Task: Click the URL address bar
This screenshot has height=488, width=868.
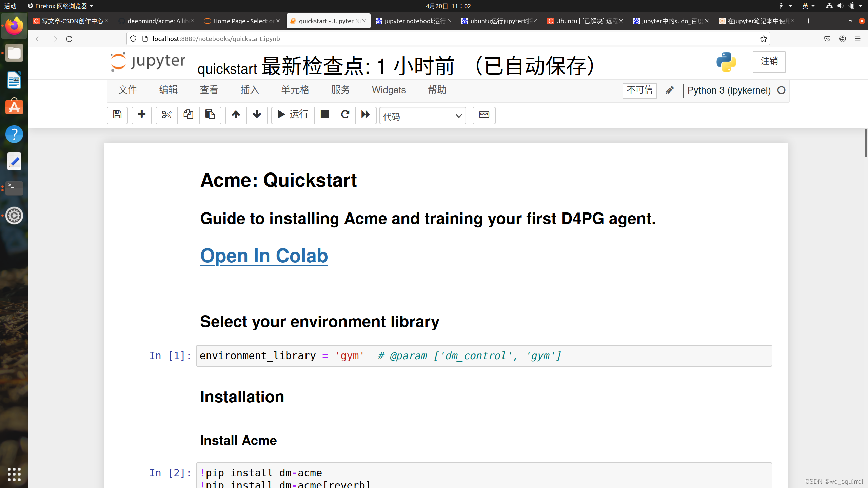Action: click(x=448, y=39)
